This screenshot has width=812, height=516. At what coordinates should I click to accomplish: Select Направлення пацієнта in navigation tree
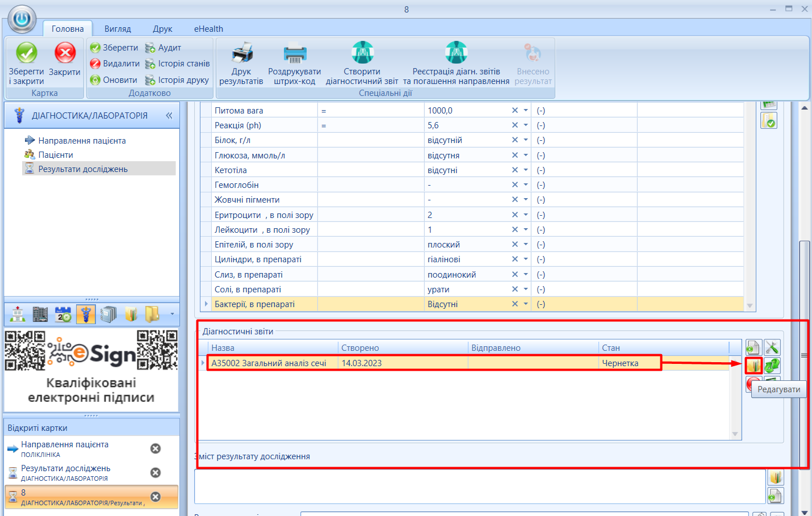click(82, 140)
